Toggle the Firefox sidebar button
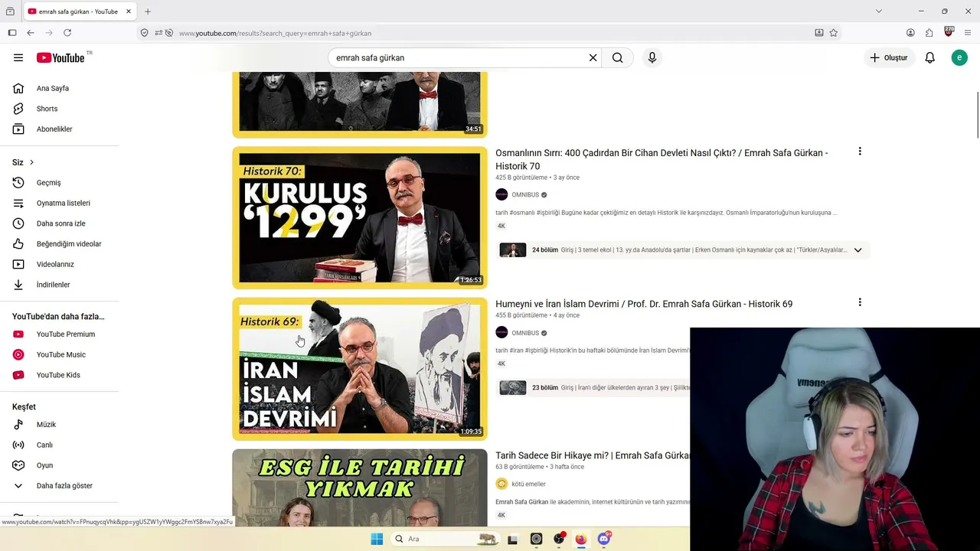980x551 pixels. point(12,33)
